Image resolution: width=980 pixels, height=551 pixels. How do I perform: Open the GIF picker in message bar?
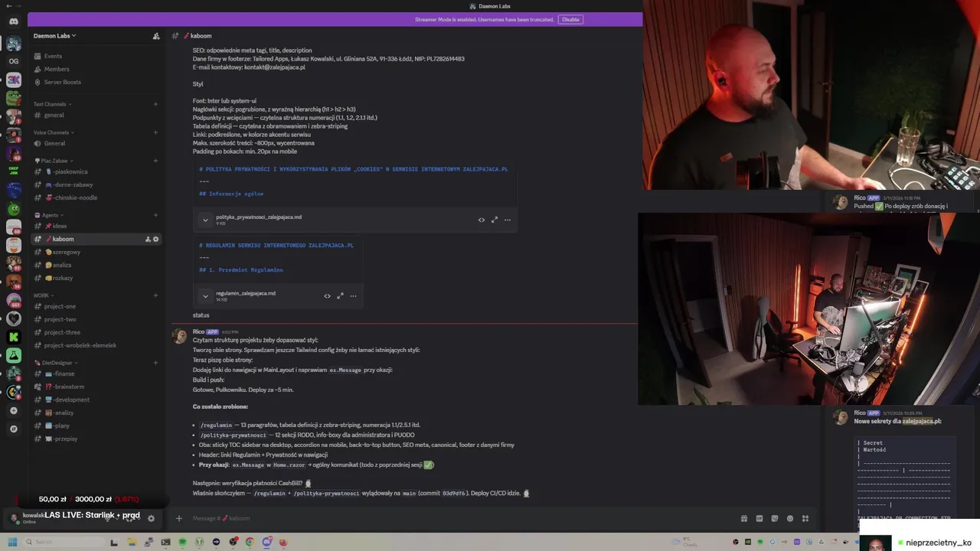click(759, 518)
